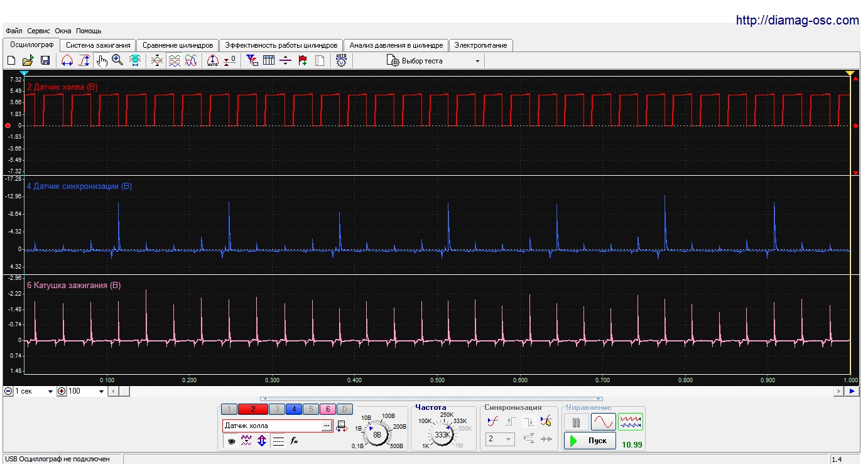Switch to the Электропитание tab

click(x=481, y=45)
